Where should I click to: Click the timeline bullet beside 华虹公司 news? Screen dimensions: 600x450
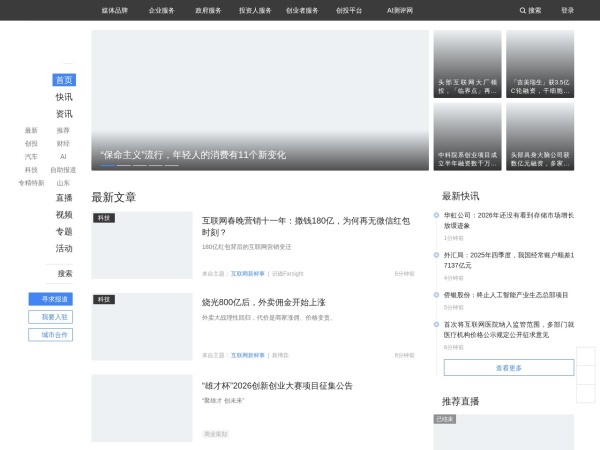point(437,215)
